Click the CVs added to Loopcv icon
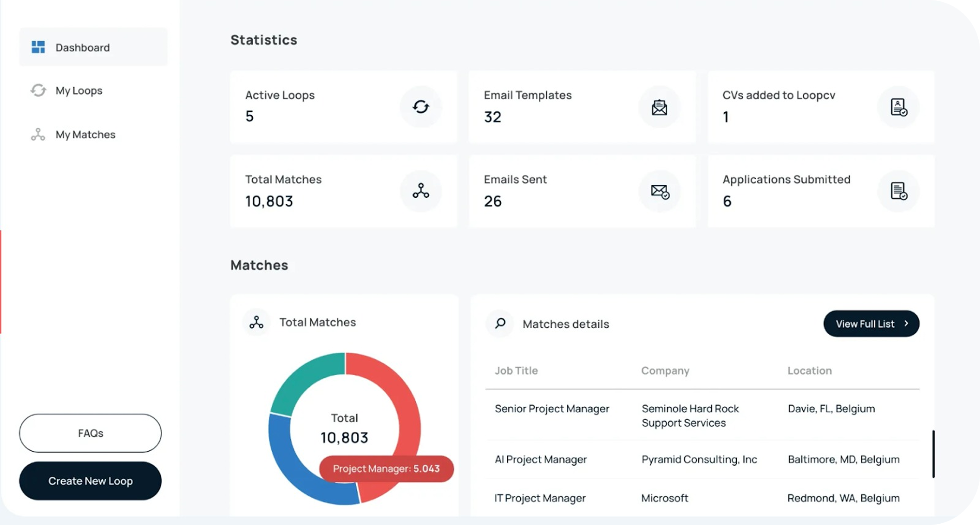The width and height of the screenshot is (980, 525). 898,107
